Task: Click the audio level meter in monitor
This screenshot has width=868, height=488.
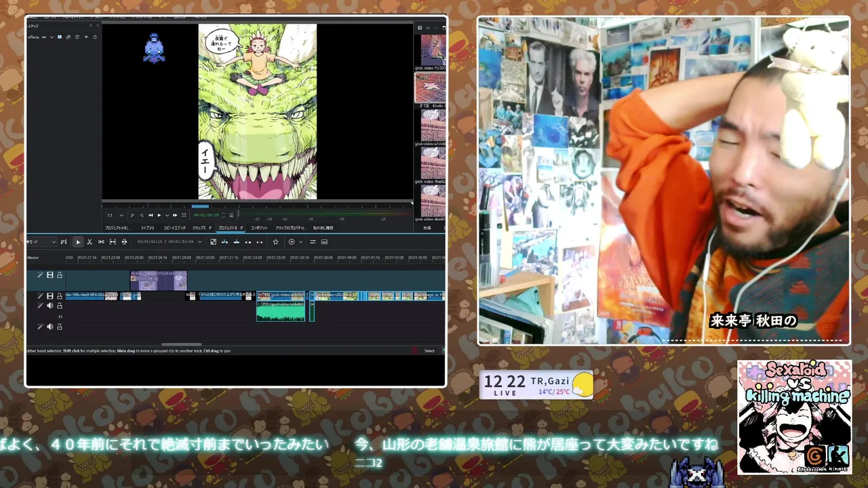Action: tap(324, 214)
